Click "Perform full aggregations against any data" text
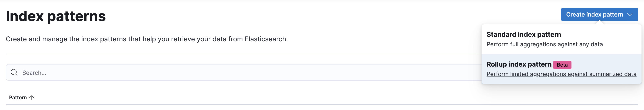The image size is (644, 110). (544, 44)
